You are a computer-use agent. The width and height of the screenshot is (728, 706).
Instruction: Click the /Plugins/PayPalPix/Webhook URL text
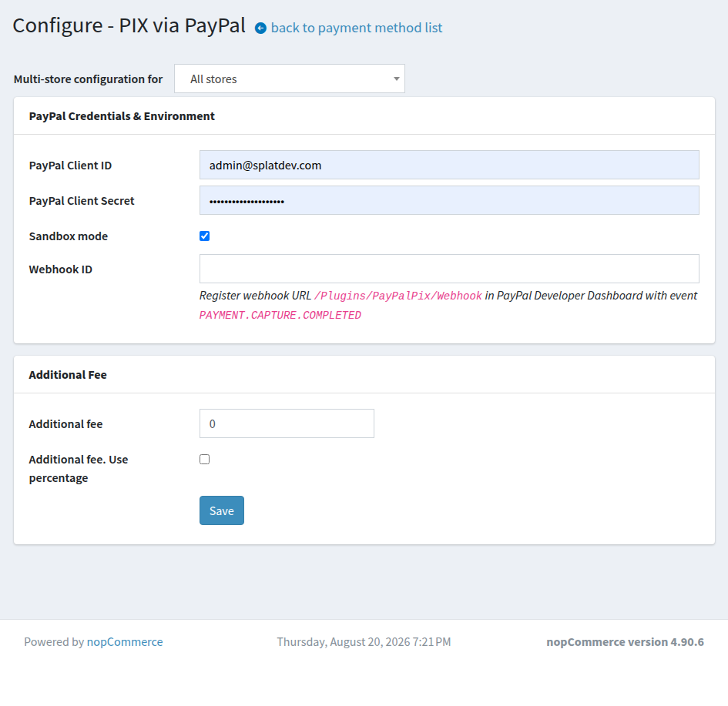click(398, 296)
